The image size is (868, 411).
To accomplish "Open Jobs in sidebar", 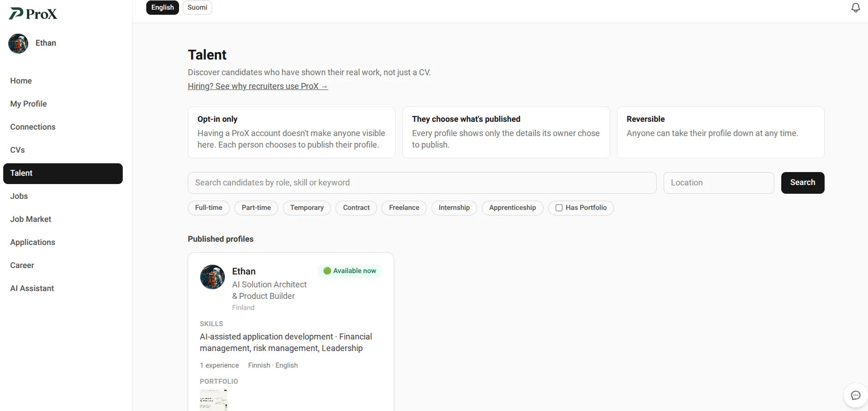I will [x=63, y=196].
